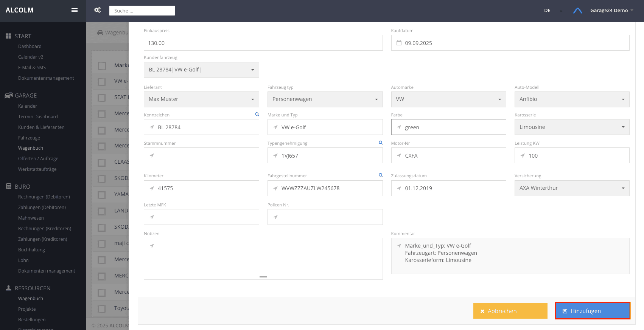
Task: Open Werkstattaufträge in sidebar
Action: pos(37,169)
